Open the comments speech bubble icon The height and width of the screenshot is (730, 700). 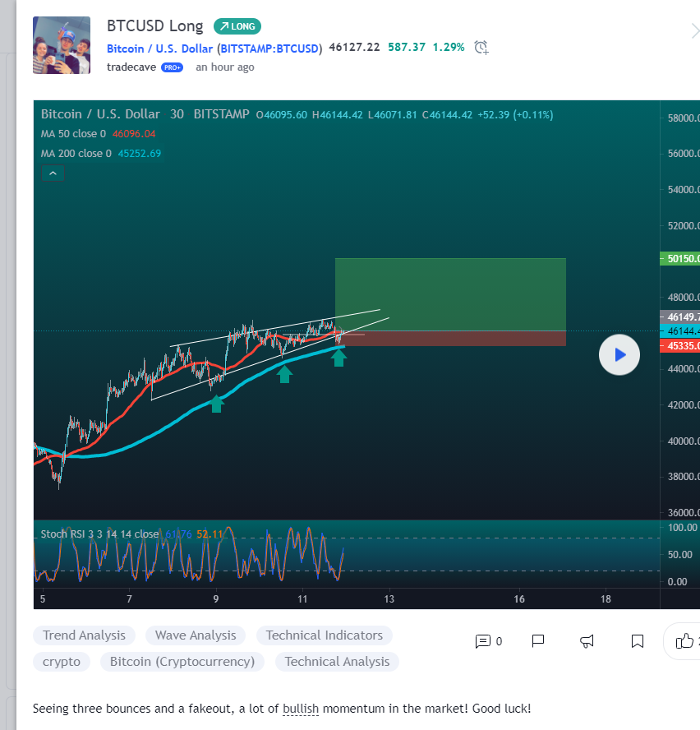pos(483,641)
